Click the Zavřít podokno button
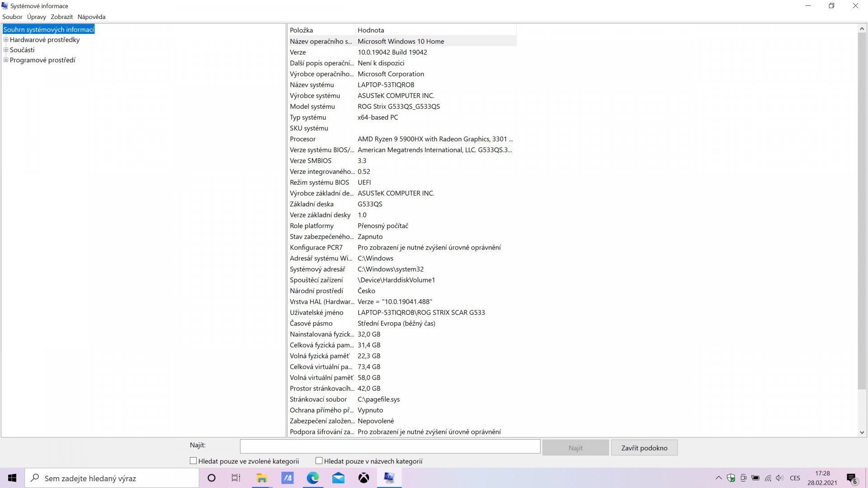868x488 pixels. 644,448
